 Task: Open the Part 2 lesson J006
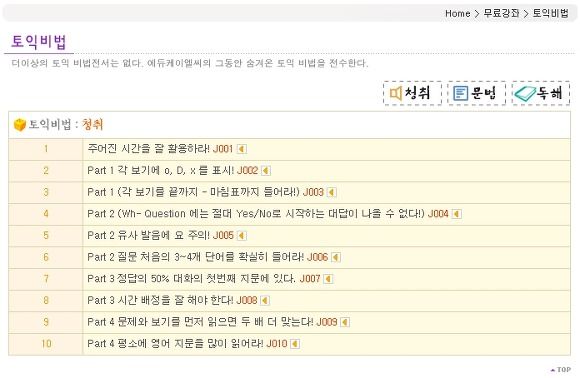point(208,257)
